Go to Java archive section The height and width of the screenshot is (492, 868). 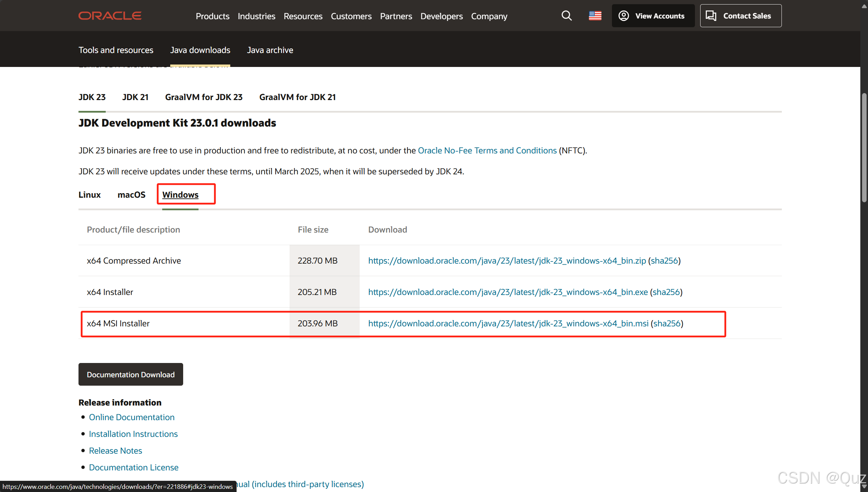pyautogui.click(x=270, y=50)
